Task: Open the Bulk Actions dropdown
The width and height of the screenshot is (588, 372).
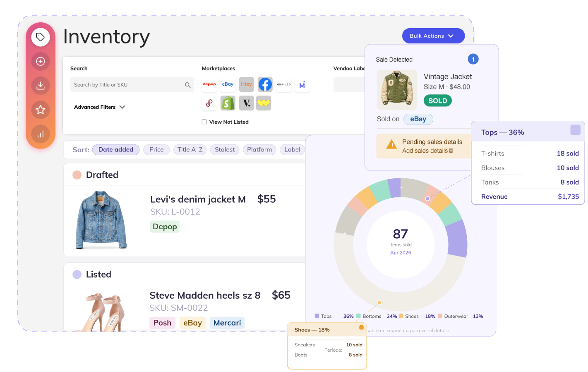Action: coord(433,36)
